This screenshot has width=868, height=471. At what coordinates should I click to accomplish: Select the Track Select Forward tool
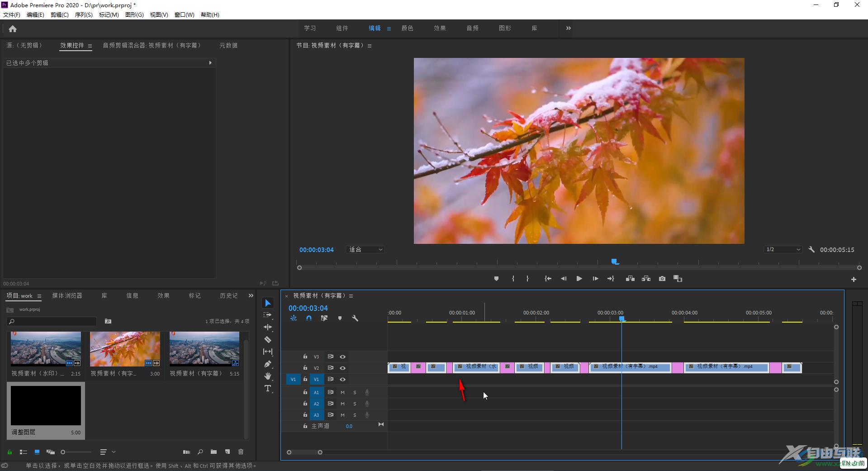pyautogui.click(x=268, y=315)
